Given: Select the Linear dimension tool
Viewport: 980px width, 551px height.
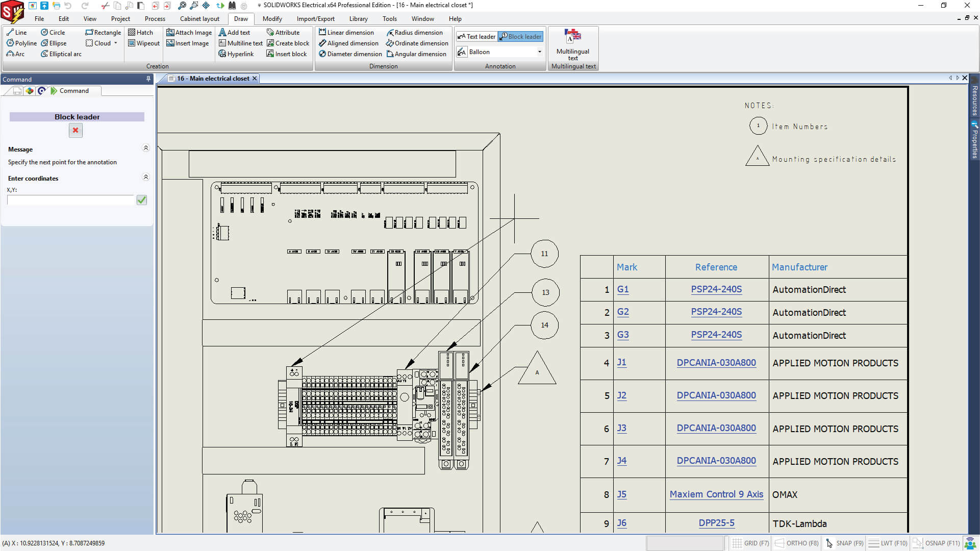Looking at the screenshot, I should [347, 32].
